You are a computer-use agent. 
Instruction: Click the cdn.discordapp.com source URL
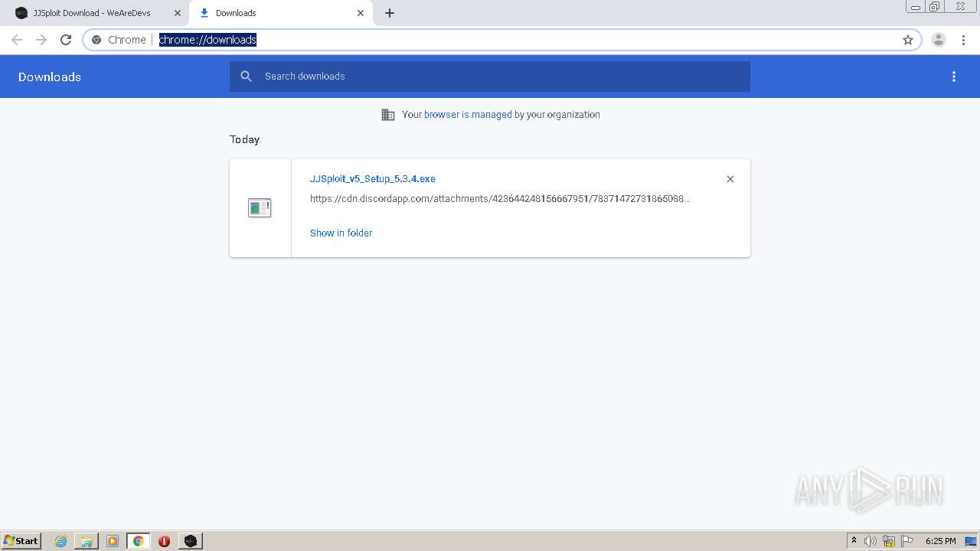pyautogui.click(x=500, y=199)
